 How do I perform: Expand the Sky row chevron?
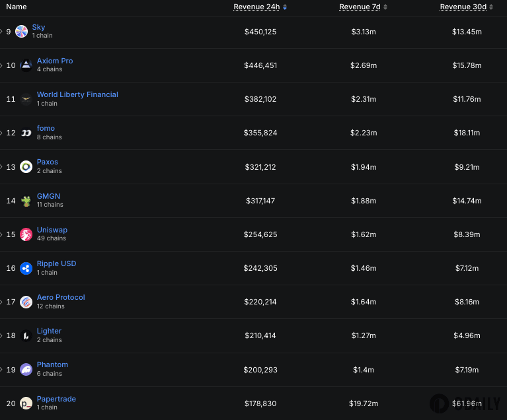tap(1, 31)
